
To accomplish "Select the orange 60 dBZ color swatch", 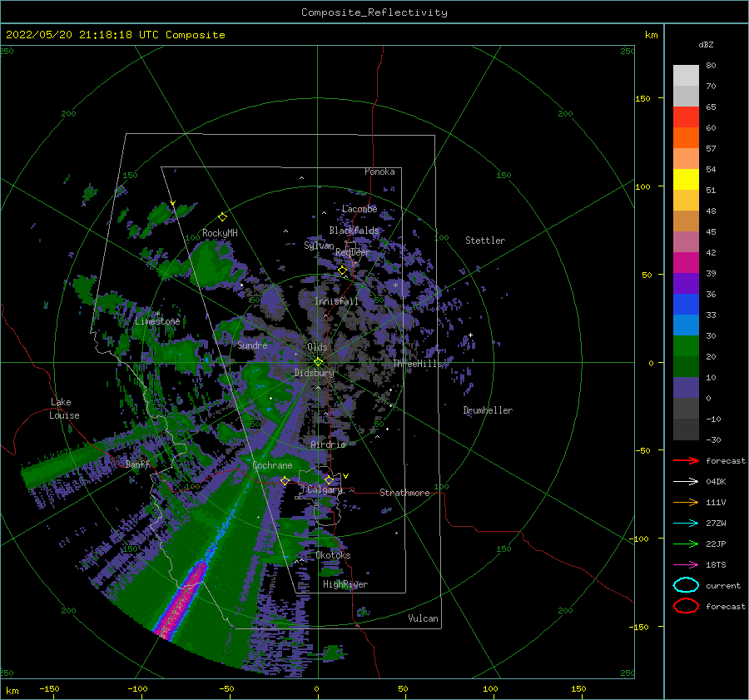I will point(686,137).
